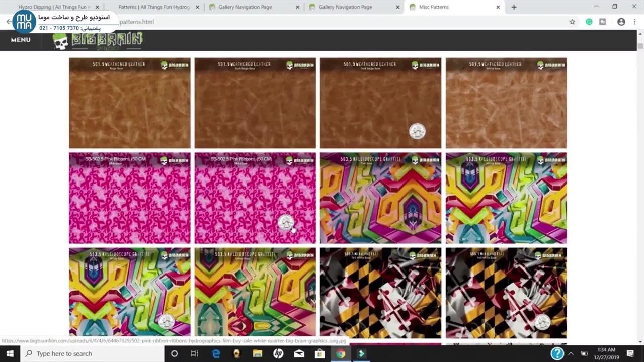Viewport: 644px width, 362px height.
Task: Open the Chrome three-dot menu
Action: [635, 22]
